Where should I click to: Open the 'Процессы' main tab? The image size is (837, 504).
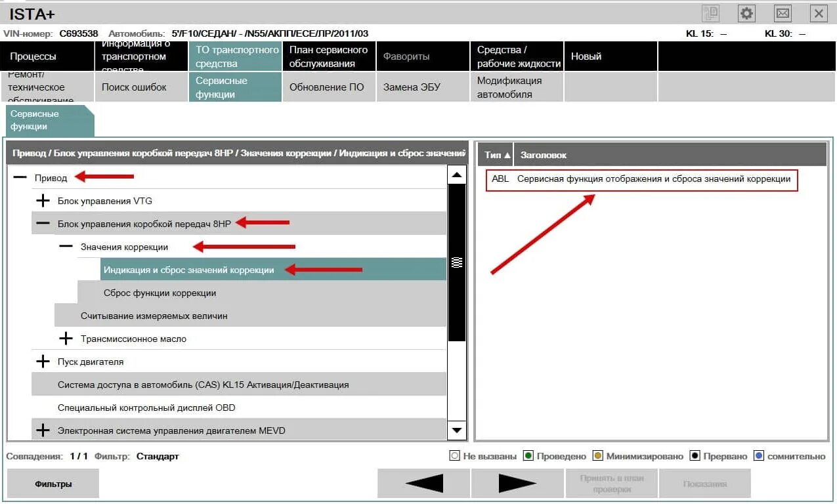tap(47, 56)
